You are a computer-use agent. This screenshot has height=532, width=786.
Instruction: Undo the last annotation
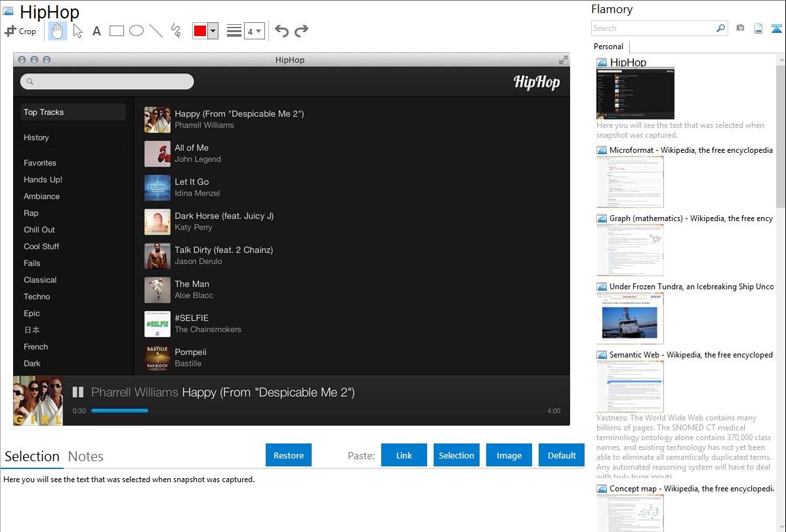pos(281,31)
